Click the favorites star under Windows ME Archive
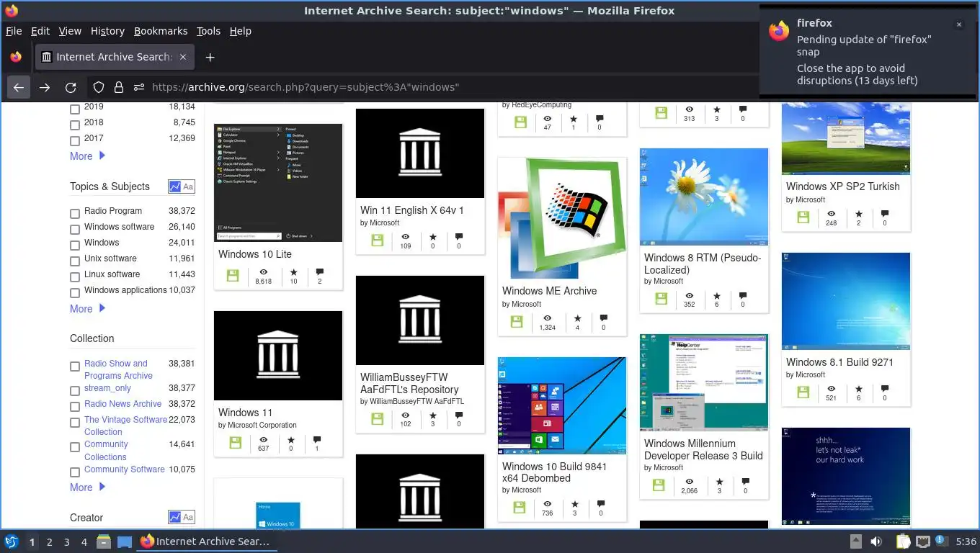 577,318
